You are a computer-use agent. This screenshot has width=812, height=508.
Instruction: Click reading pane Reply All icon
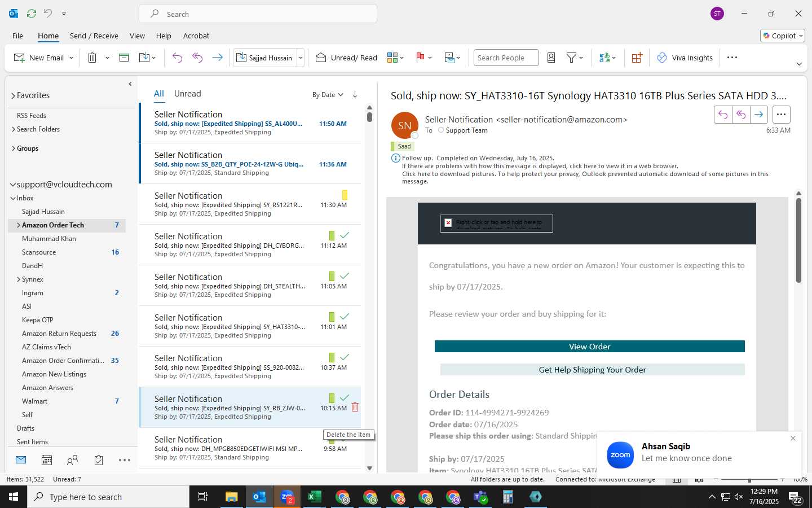click(741, 114)
